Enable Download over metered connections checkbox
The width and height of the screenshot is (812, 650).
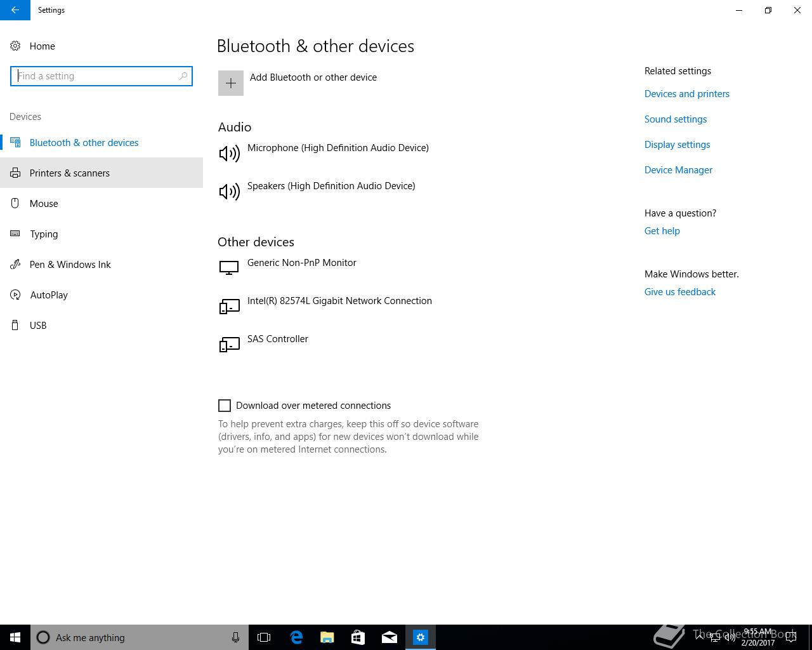(x=225, y=406)
